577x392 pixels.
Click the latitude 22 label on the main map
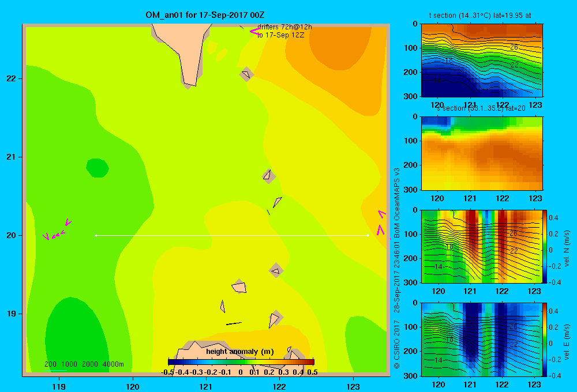coord(12,78)
